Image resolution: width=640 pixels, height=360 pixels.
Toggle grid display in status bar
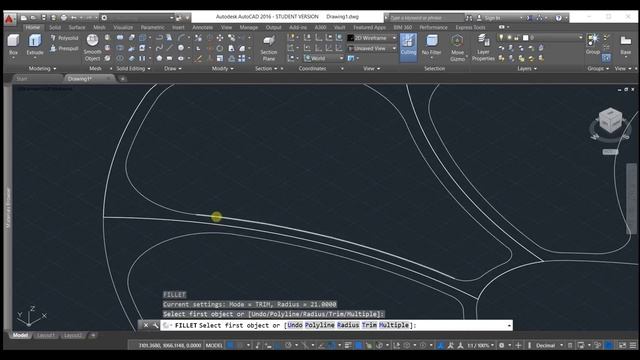pos(230,345)
